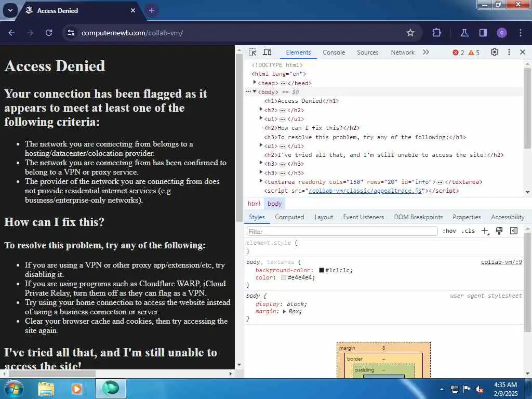Open the tab search dropdown
The height and width of the screenshot is (399, 532).
[10, 10]
